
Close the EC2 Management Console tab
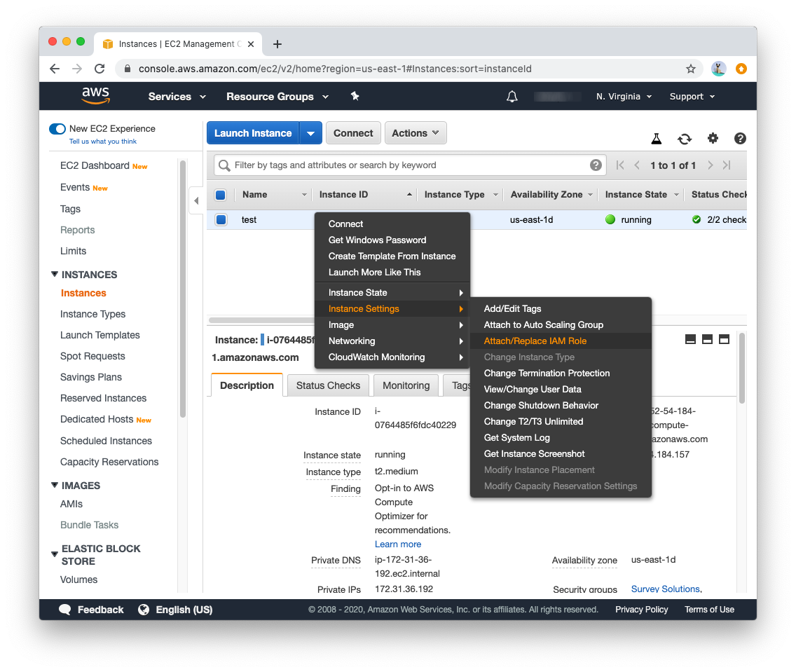[x=251, y=44]
